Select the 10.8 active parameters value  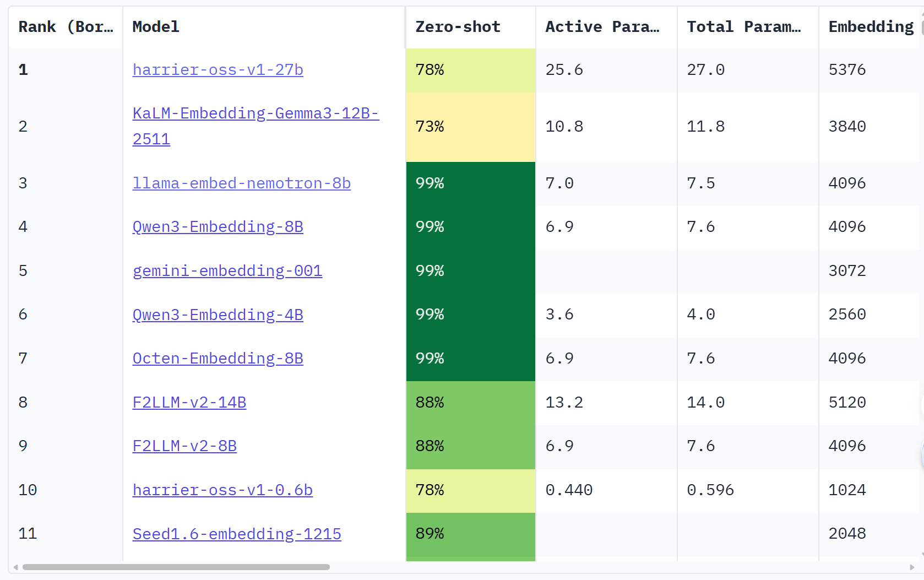[x=564, y=127]
